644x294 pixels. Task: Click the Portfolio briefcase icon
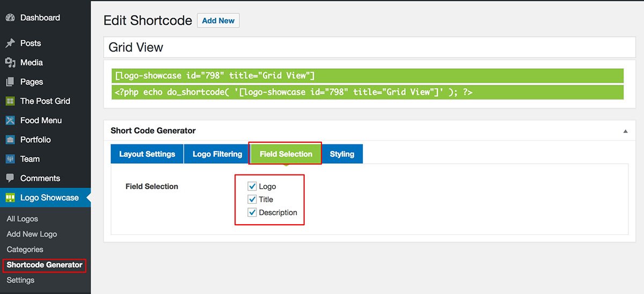tap(10, 139)
